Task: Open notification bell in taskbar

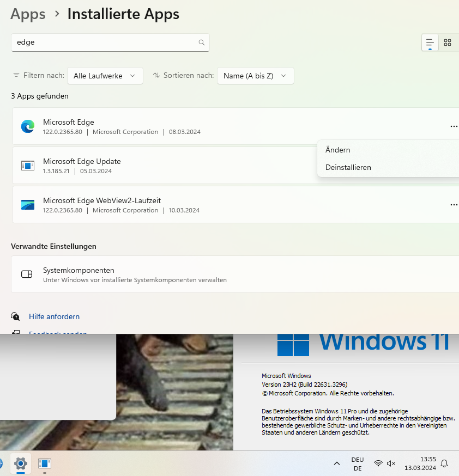Action: coord(444,463)
